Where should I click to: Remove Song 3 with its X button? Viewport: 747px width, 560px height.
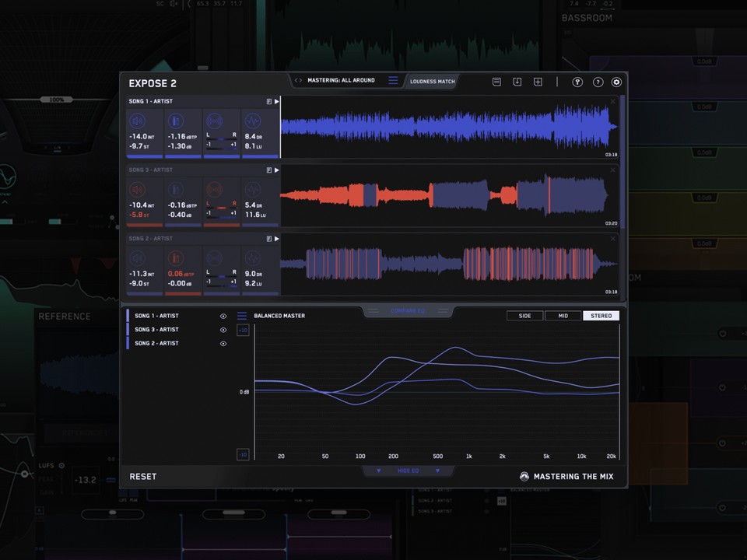click(x=612, y=170)
